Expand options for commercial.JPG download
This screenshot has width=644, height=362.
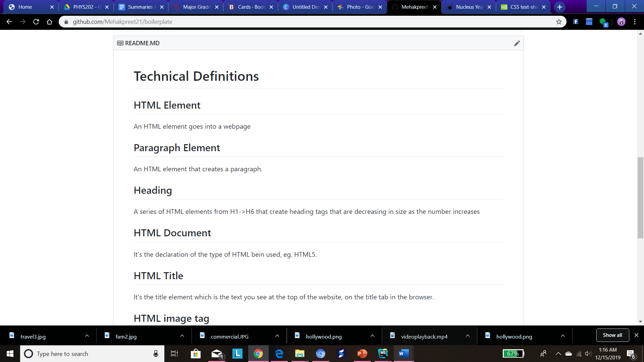(277, 336)
